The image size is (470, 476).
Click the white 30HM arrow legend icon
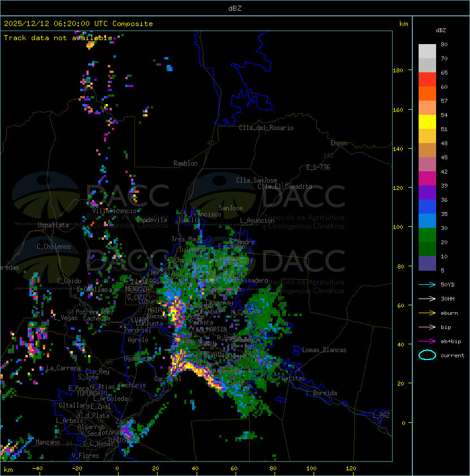[427, 298]
